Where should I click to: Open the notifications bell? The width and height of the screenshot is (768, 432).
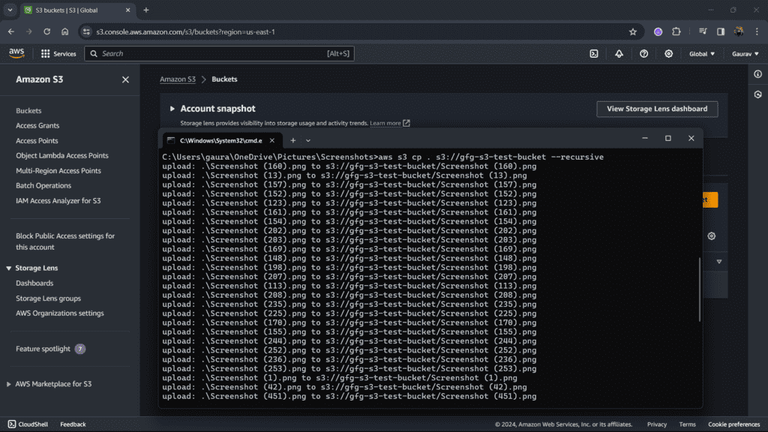click(619, 53)
